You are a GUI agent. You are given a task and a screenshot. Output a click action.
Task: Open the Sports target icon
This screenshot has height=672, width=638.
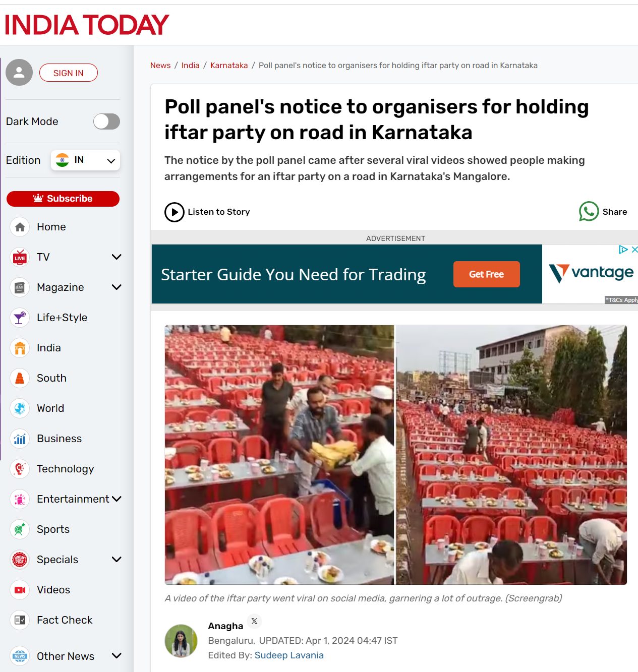click(x=20, y=529)
